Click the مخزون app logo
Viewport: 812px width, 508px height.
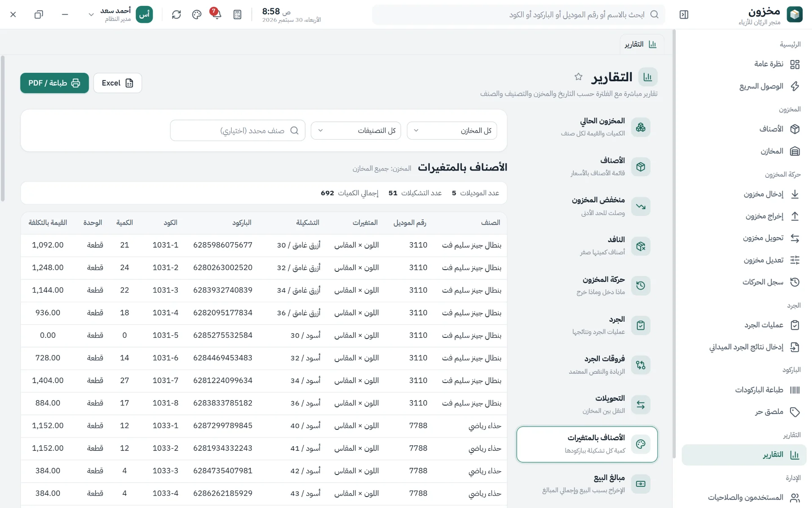coord(794,14)
